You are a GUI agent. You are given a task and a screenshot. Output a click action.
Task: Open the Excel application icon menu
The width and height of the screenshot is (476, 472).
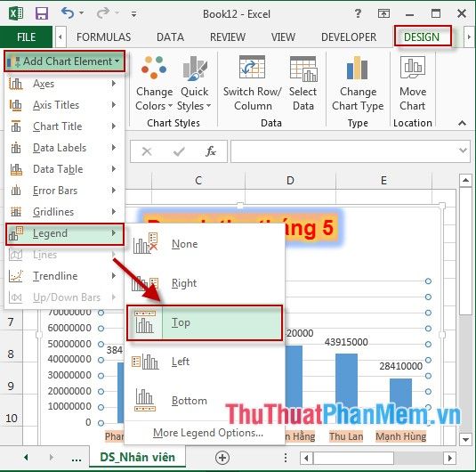click(x=16, y=13)
